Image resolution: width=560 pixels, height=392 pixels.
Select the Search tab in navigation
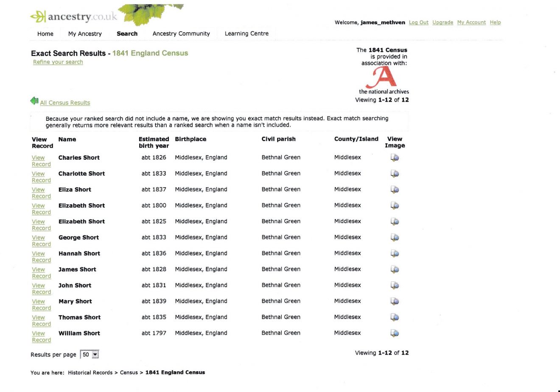[127, 33]
